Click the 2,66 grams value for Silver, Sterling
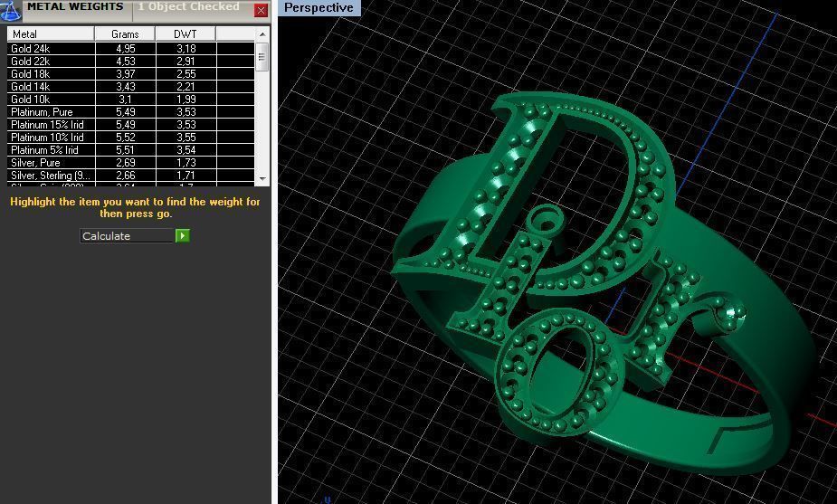The width and height of the screenshot is (837, 504). [126, 176]
